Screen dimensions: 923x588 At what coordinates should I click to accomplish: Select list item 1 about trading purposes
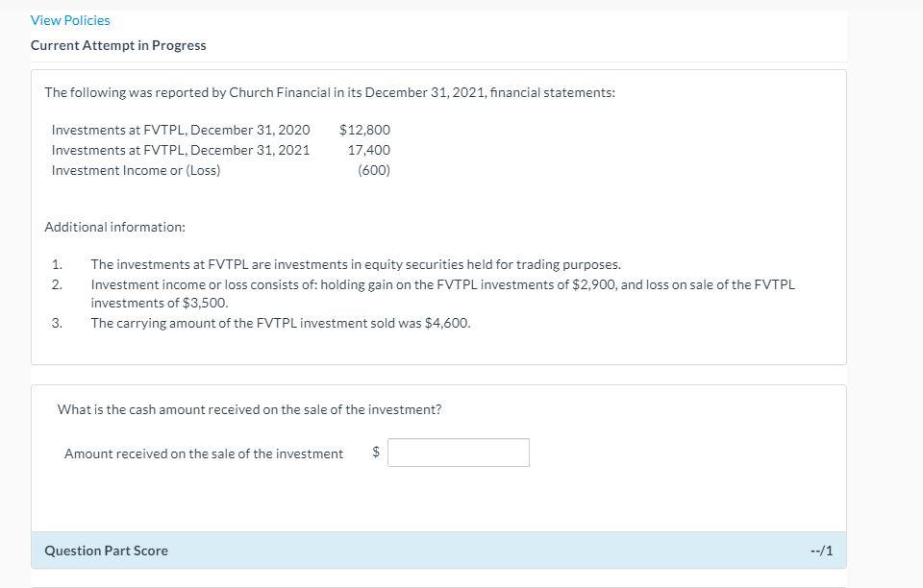click(x=355, y=264)
